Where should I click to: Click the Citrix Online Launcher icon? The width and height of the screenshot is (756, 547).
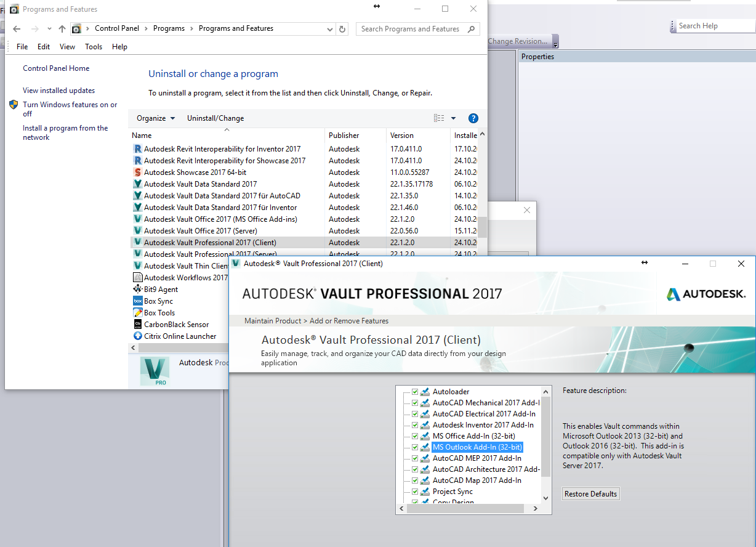coord(137,336)
